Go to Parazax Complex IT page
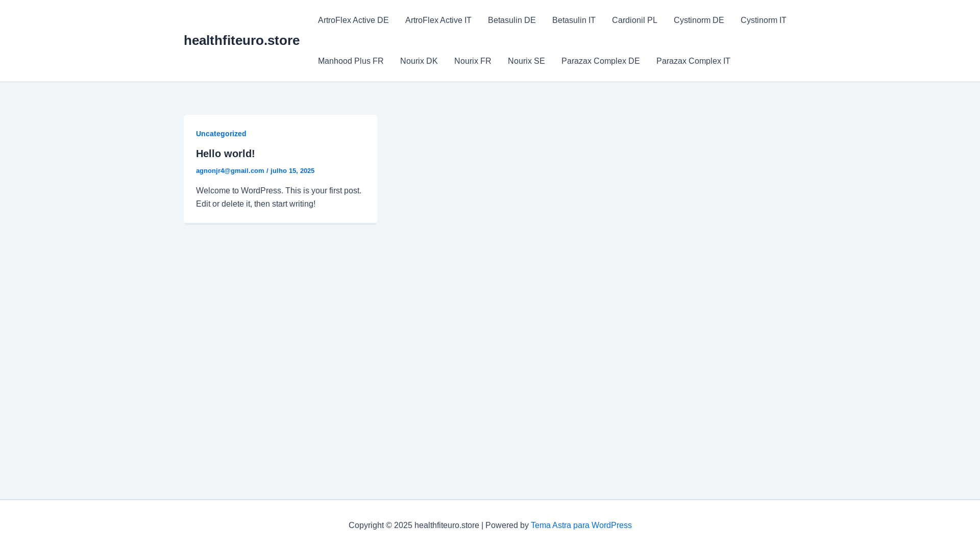 pos(693,61)
